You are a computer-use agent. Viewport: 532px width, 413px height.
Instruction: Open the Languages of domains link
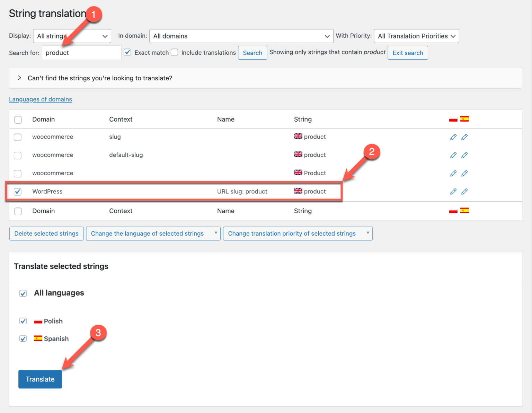[40, 99]
